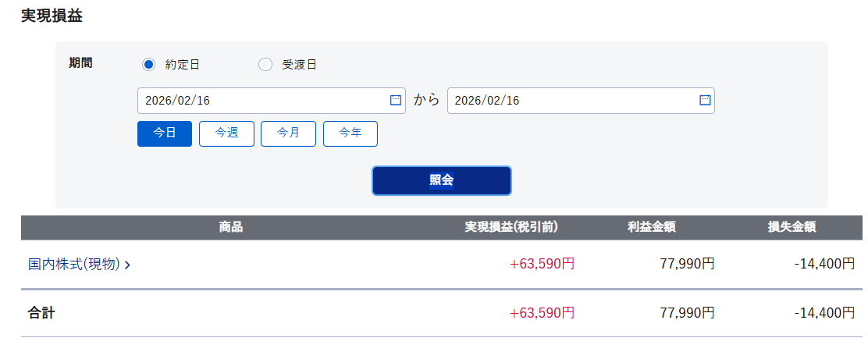Focus the end date input field

[x=571, y=101]
